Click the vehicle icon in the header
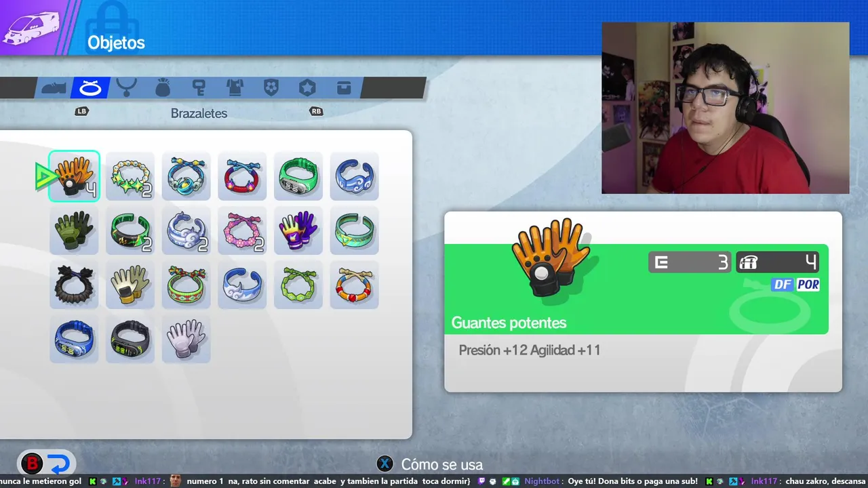The height and width of the screenshot is (488, 868). click(32, 28)
